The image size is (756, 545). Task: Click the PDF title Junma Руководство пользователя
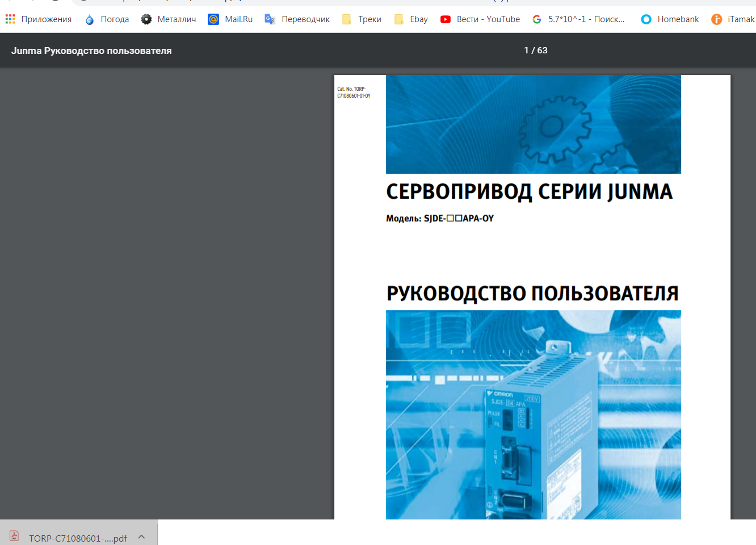pyautogui.click(x=91, y=51)
